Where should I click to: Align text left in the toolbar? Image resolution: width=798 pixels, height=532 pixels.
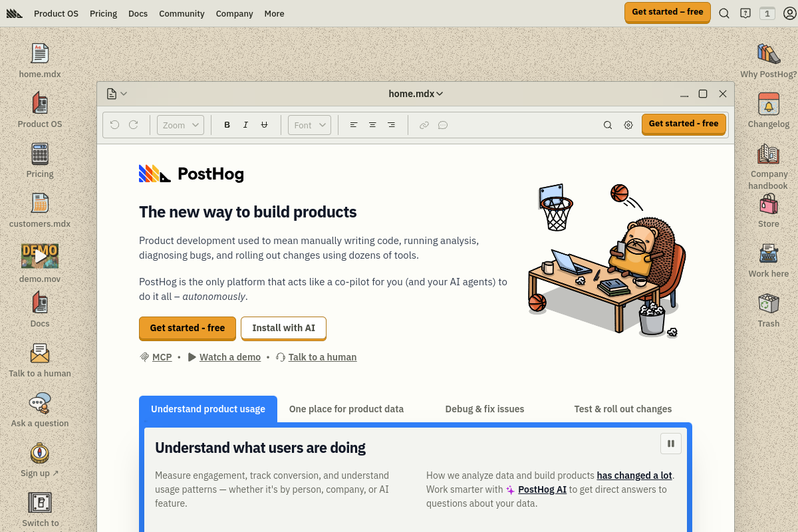354,125
